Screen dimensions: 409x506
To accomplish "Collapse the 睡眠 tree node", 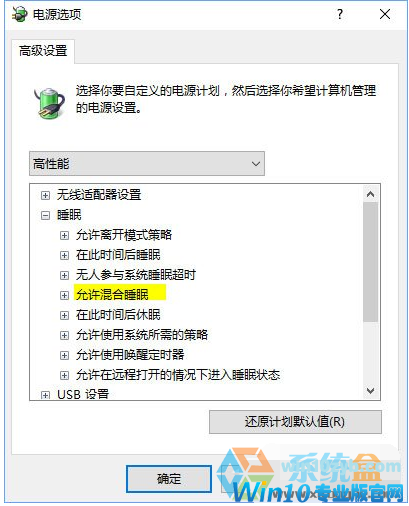I will [45, 215].
